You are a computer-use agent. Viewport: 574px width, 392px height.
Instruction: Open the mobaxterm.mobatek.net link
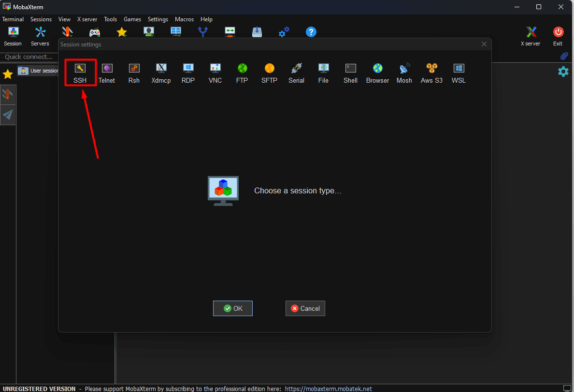329,389
